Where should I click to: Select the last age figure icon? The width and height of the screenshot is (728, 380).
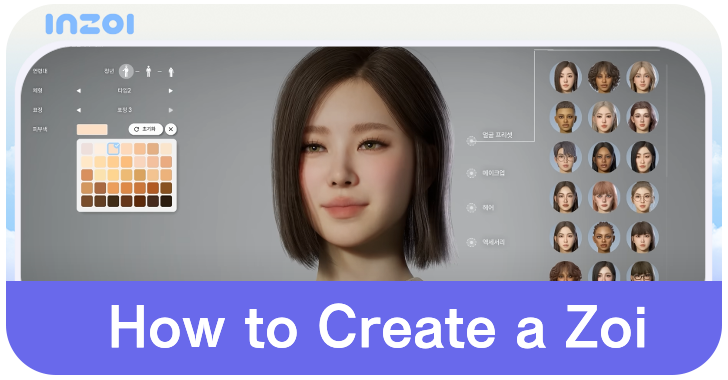[x=171, y=72]
